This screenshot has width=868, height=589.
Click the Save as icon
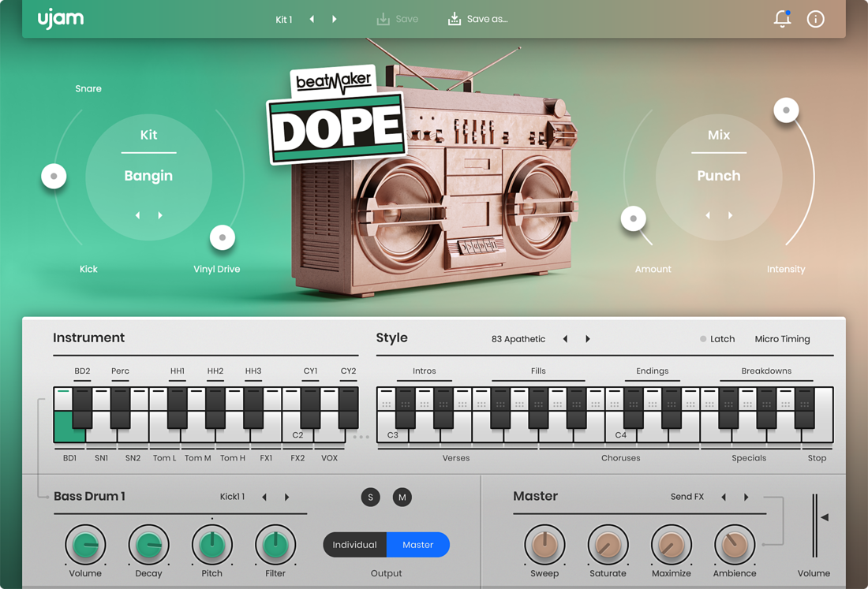pos(454,19)
